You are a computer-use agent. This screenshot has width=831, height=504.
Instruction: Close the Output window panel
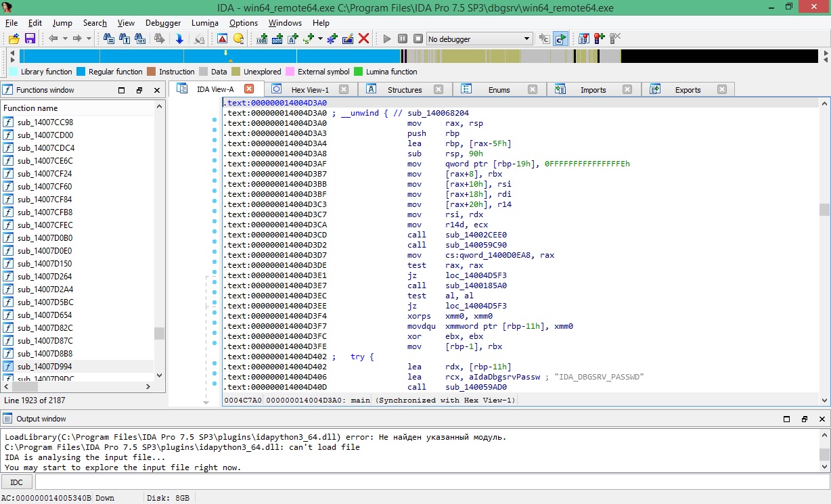pyautogui.click(x=822, y=419)
